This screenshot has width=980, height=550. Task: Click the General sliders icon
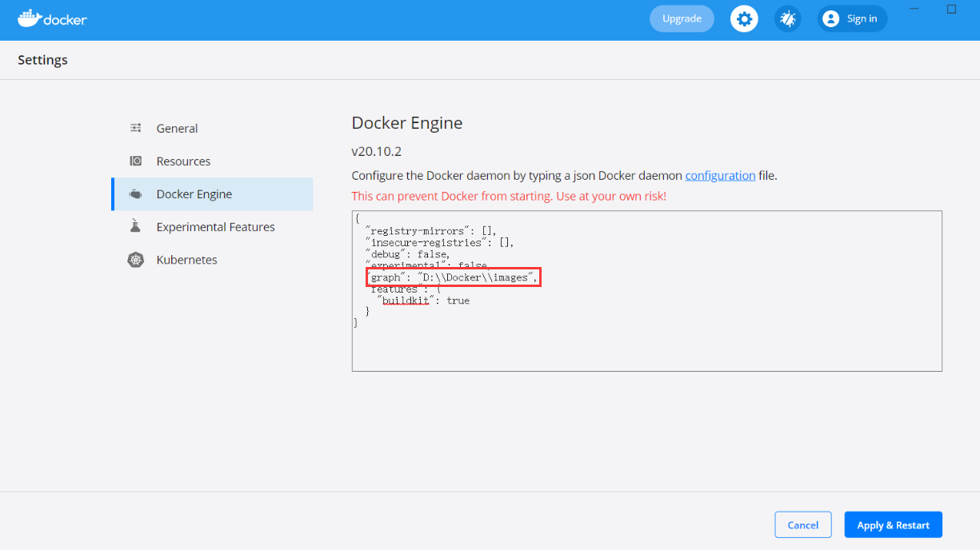coord(136,128)
